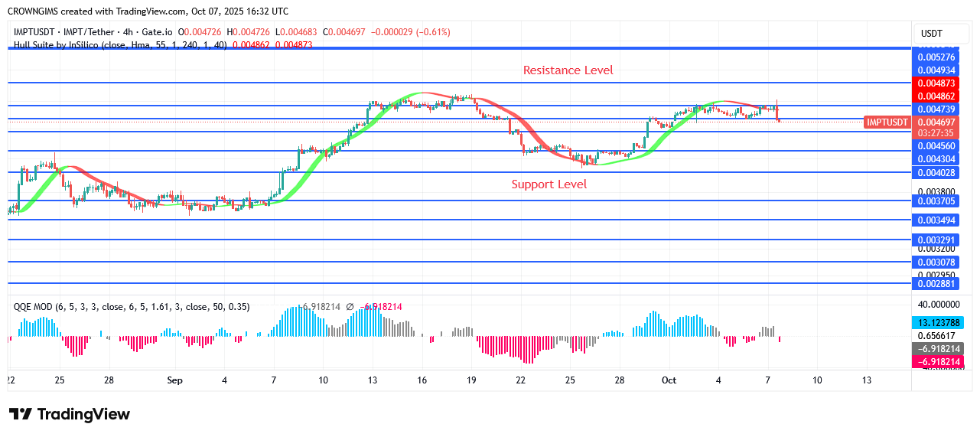Click the CROWNGIMS created with TradingView.com caption
980x437 pixels.
(148, 11)
